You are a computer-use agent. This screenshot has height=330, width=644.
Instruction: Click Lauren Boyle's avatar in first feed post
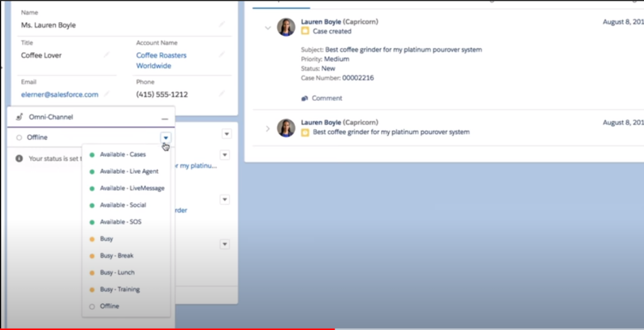click(286, 26)
